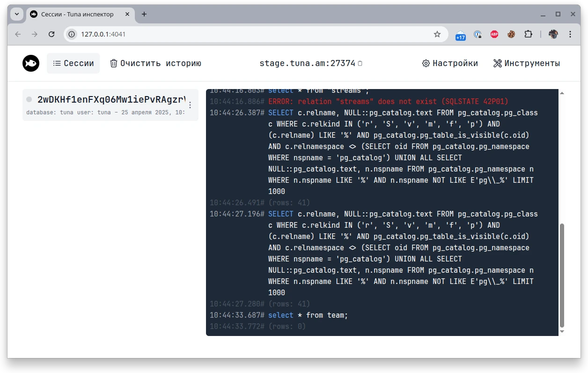The width and height of the screenshot is (588, 373).
Task: Click the site information icon in address bar
Action: click(72, 34)
